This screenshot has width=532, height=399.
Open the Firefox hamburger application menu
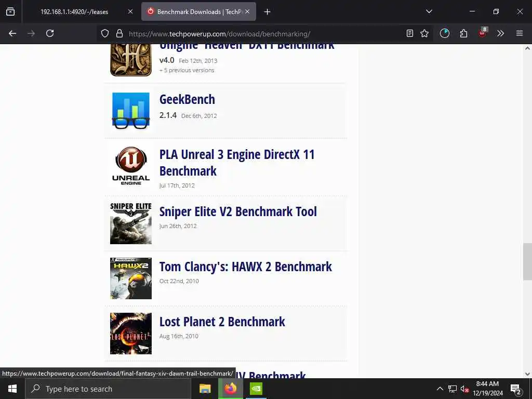[x=520, y=33]
